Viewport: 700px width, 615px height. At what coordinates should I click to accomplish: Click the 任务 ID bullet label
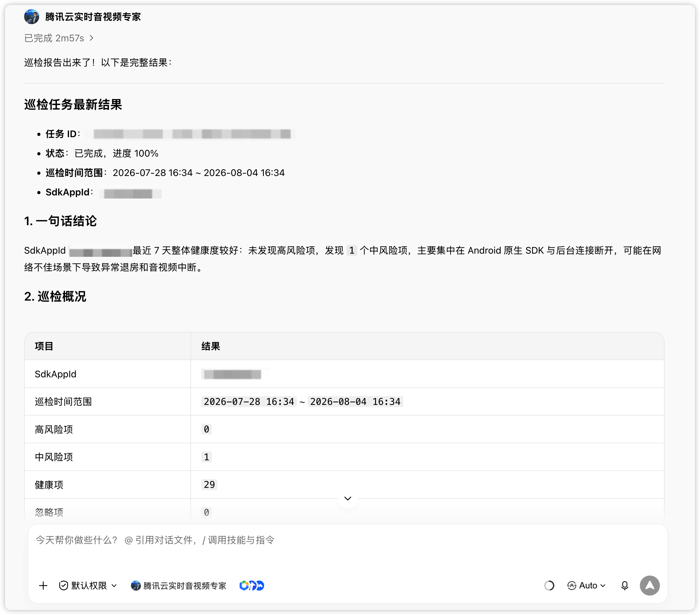pyautogui.click(x=61, y=134)
